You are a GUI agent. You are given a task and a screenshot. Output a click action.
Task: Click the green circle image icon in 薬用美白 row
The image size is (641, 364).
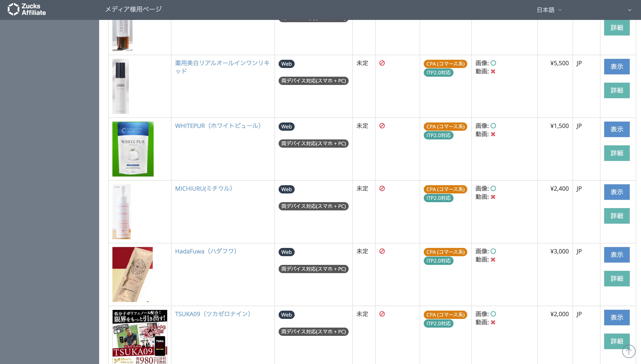(493, 63)
